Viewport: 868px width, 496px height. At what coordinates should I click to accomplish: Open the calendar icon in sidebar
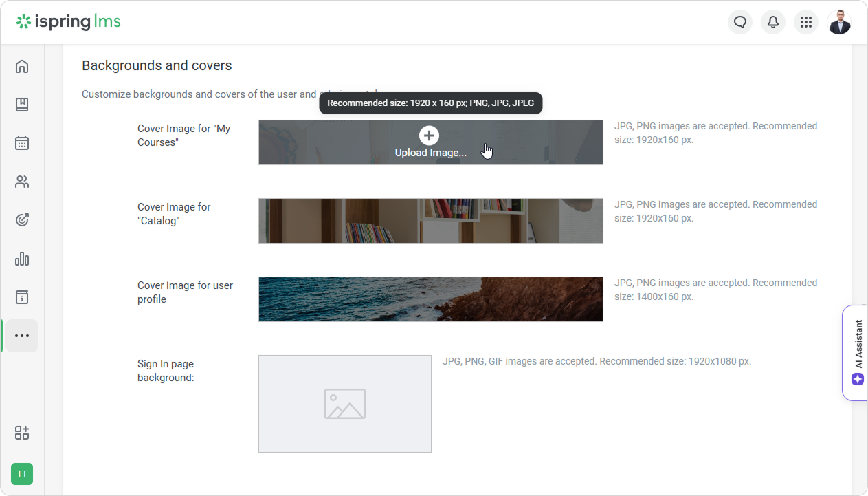coord(22,143)
